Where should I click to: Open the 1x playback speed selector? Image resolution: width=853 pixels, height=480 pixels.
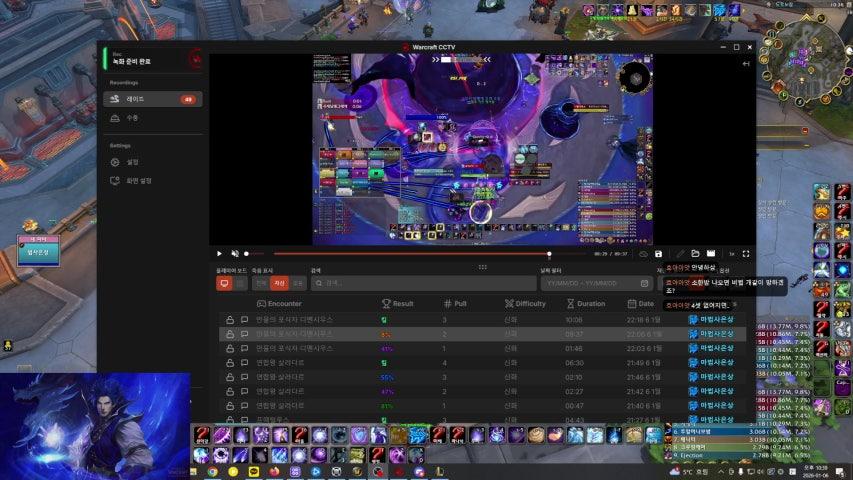[x=731, y=254]
